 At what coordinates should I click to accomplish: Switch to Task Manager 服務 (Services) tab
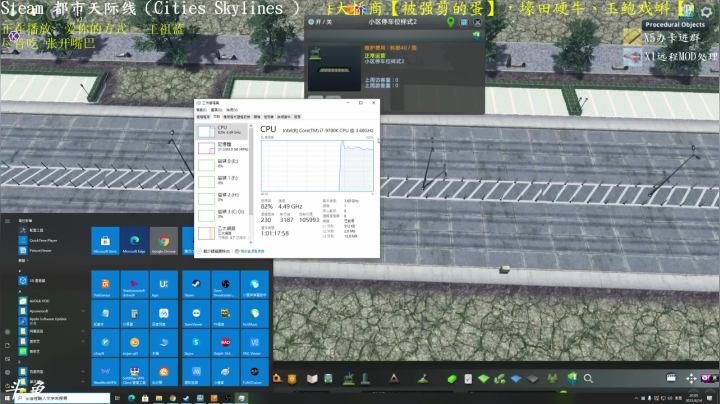click(x=297, y=117)
